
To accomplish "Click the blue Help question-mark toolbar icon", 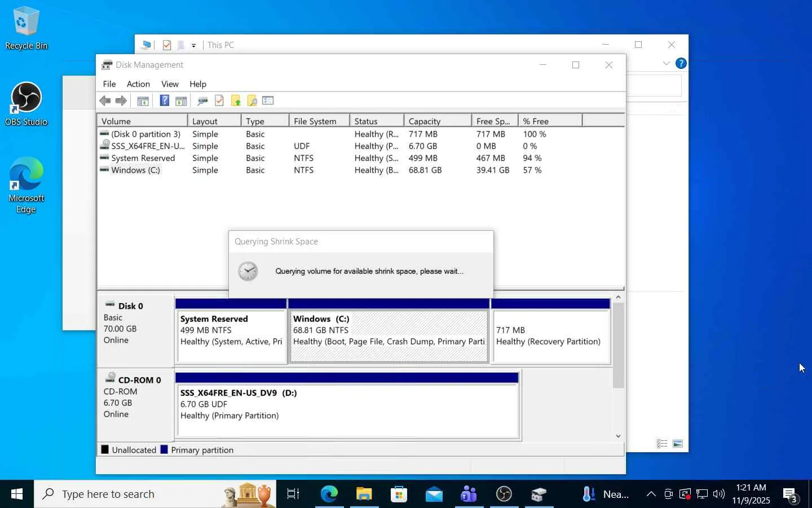I will 164,100.
